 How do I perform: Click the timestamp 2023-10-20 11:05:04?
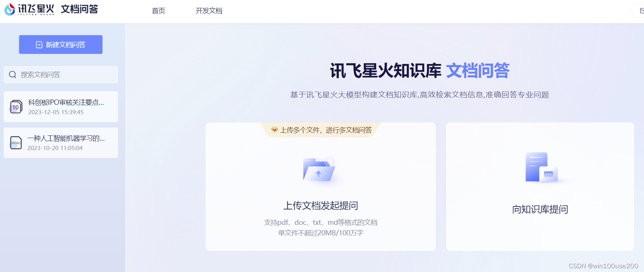[55, 148]
